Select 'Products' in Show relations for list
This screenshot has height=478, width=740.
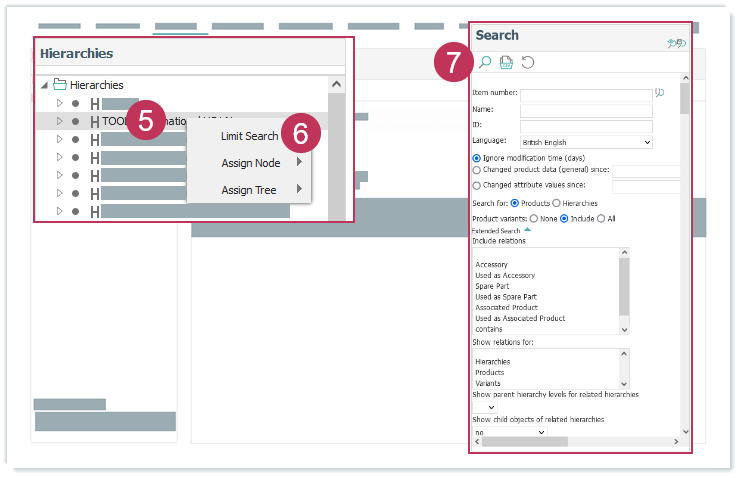(492, 372)
